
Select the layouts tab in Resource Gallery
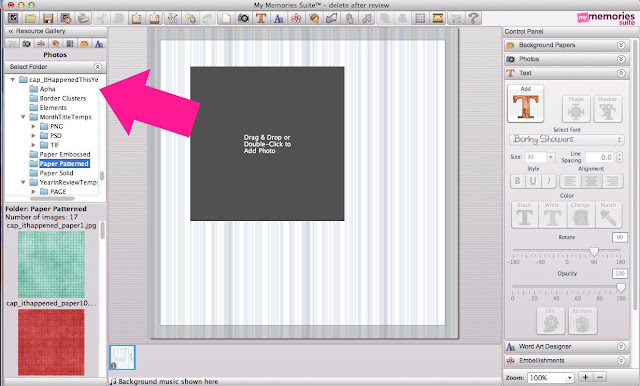[70, 43]
